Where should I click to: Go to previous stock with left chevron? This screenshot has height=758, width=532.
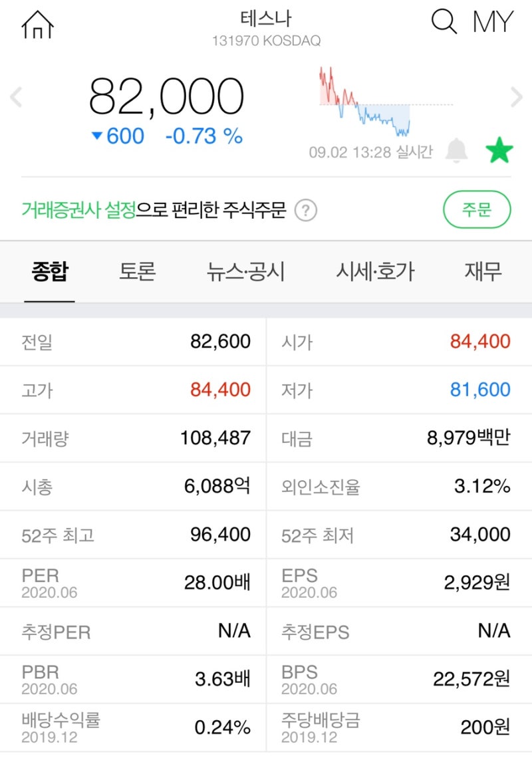pos(16,97)
